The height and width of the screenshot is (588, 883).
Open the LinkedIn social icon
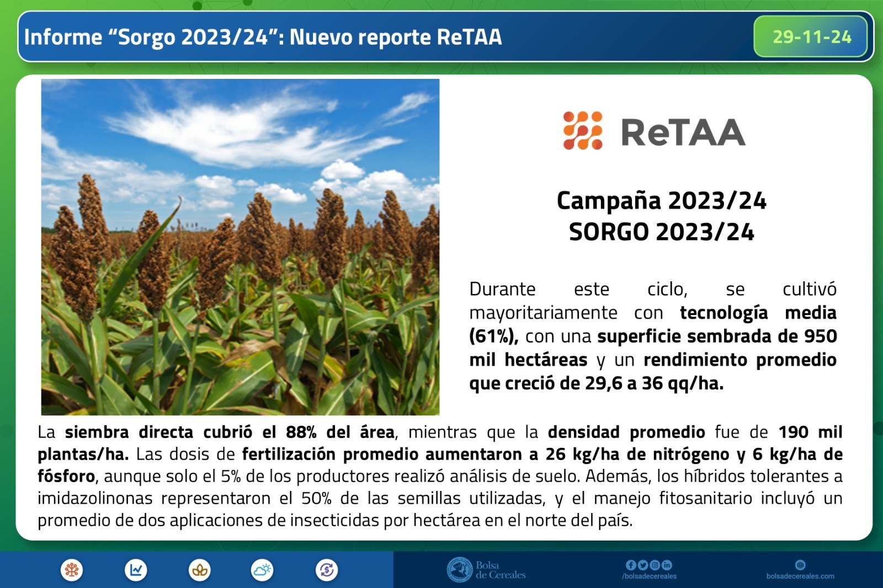(667, 565)
